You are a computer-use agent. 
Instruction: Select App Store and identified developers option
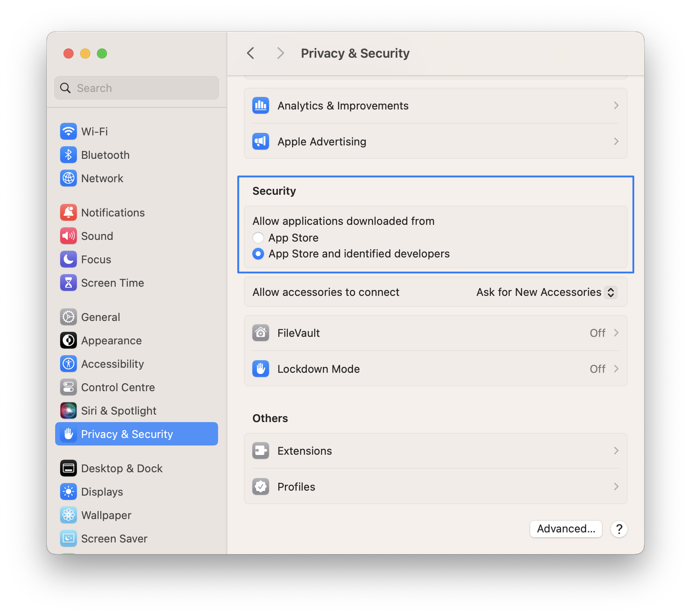click(x=258, y=254)
